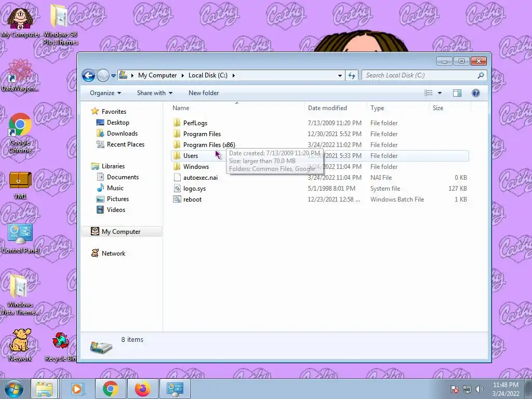The image size is (532, 399).
Task: Open the volume speaker tray icon
Action: (x=479, y=389)
